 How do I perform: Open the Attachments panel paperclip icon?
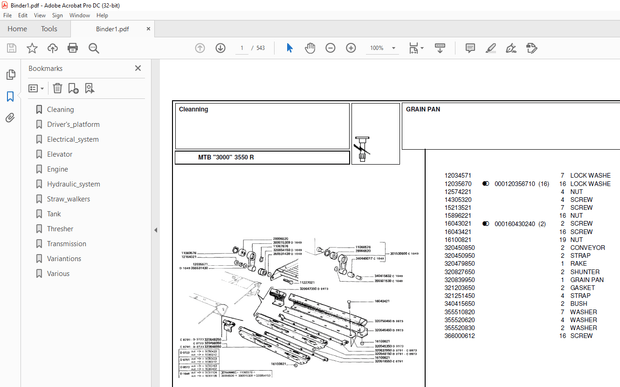click(10, 117)
